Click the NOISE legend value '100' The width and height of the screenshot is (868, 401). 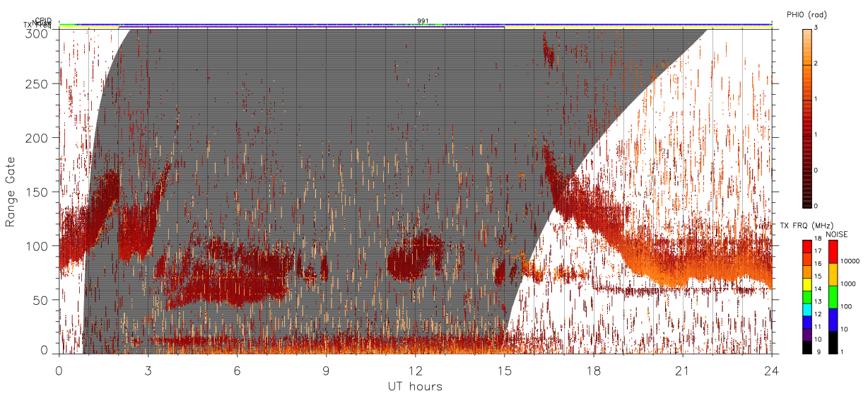[846, 306]
